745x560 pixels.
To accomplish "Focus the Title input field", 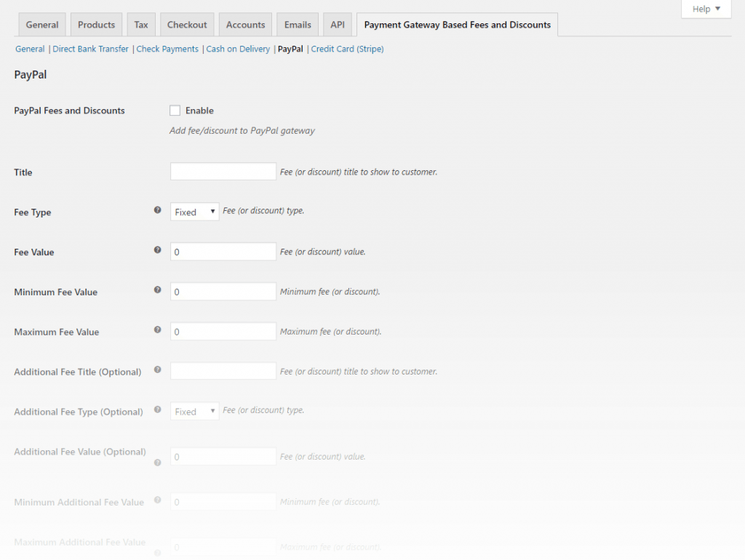I will [223, 172].
